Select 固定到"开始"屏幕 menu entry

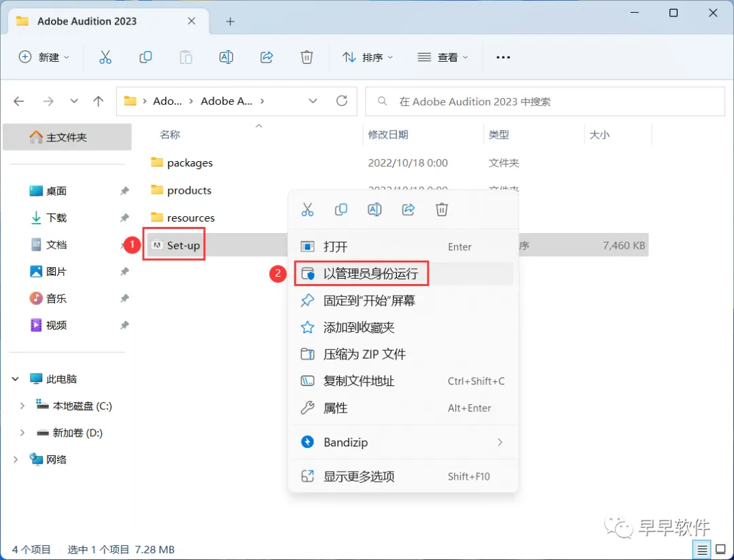(x=402, y=300)
